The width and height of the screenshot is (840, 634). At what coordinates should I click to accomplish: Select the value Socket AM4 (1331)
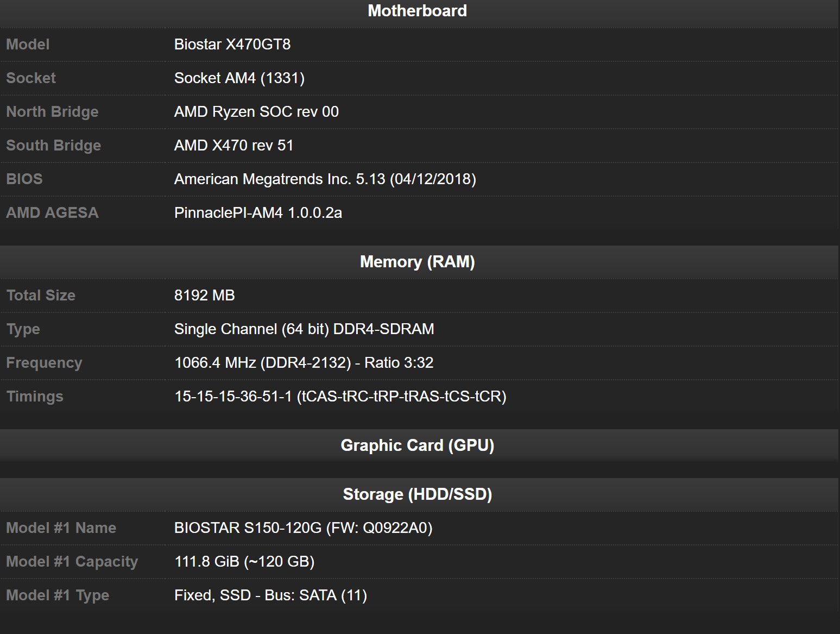tap(239, 78)
